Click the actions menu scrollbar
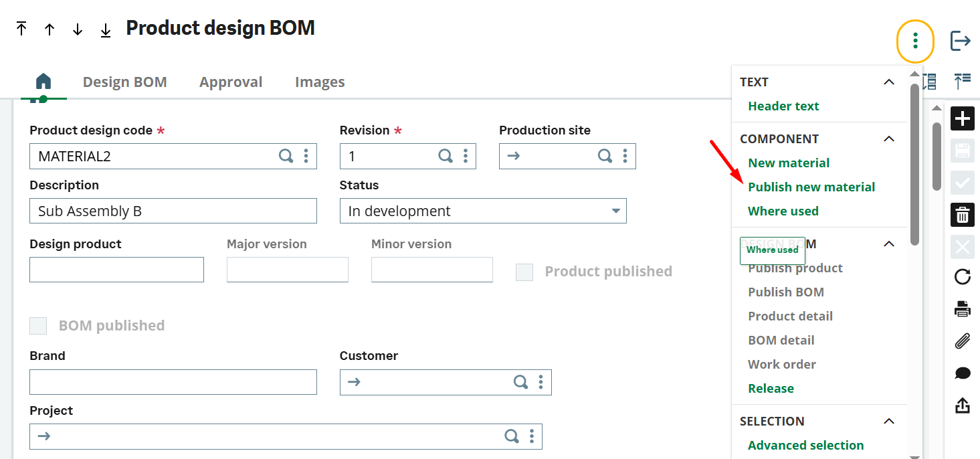 914,164
